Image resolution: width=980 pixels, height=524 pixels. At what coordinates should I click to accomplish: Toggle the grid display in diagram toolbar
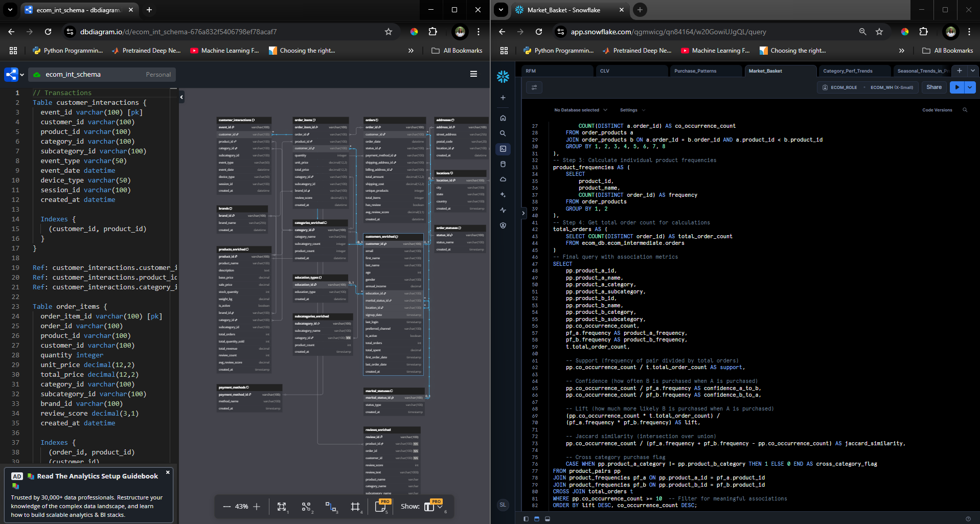pos(355,507)
